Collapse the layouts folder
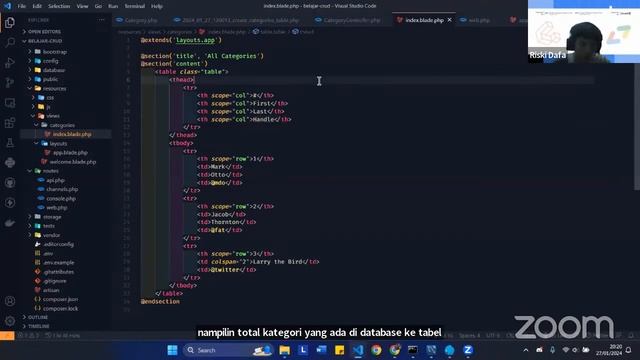 point(58,144)
